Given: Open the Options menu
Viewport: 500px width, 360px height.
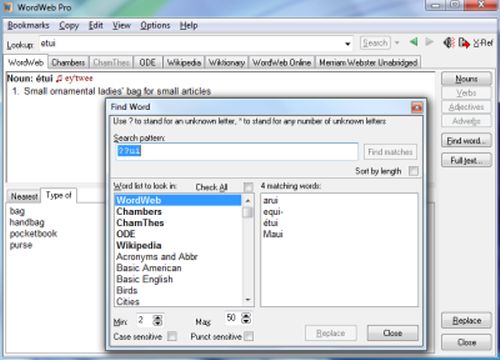Looking at the screenshot, I should click(155, 25).
